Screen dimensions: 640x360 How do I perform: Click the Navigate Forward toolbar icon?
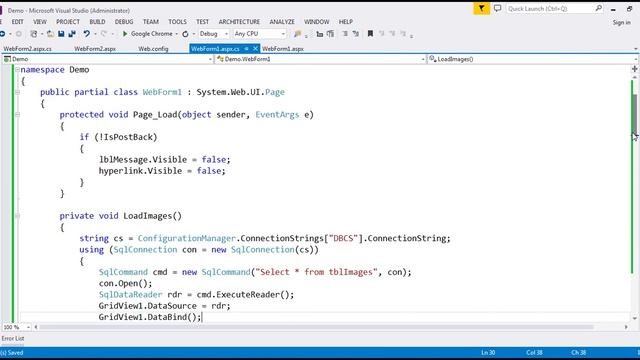18,34
